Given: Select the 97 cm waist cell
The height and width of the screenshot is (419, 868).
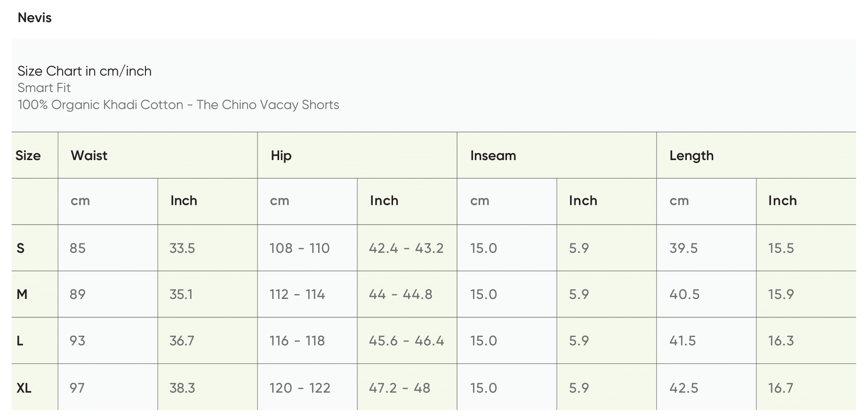Looking at the screenshot, I should [77, 388].
